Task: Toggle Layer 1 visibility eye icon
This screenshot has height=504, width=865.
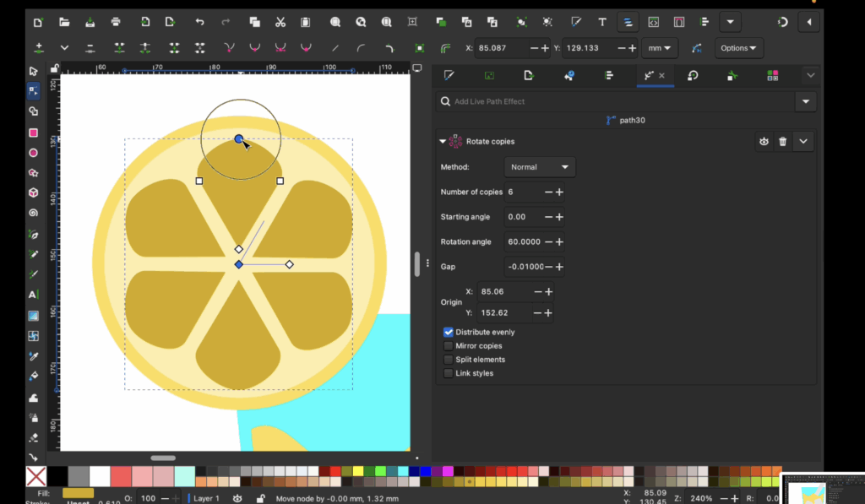Action: (x=237, y=498)
